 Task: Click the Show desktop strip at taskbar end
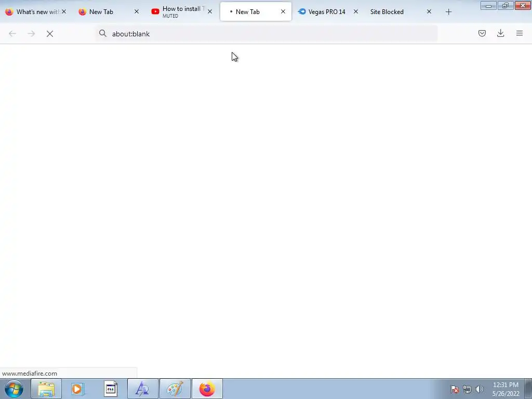pyautogui.click(x=528, y=389)
